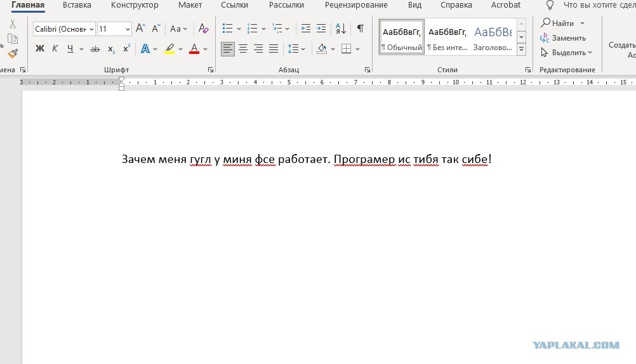Switch to the Вставка tab
Screen dimensions: 636x364
click(77, 5)
